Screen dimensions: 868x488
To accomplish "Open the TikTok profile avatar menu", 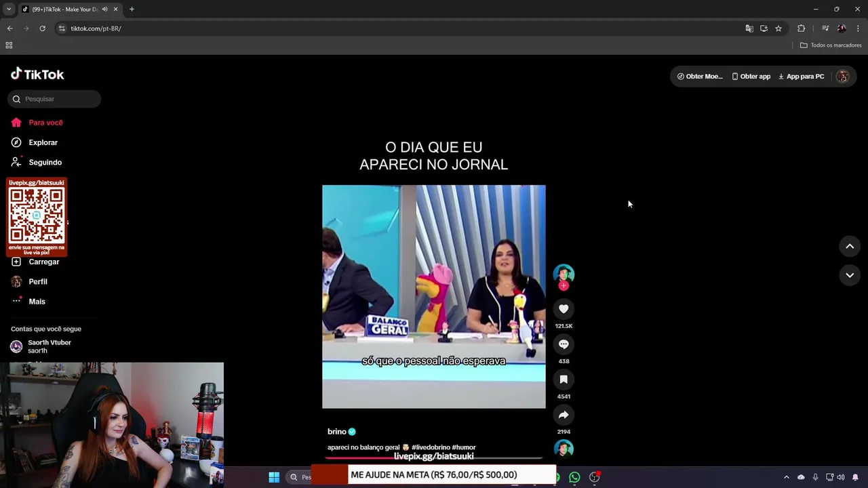I will click(x=843, y=77).
